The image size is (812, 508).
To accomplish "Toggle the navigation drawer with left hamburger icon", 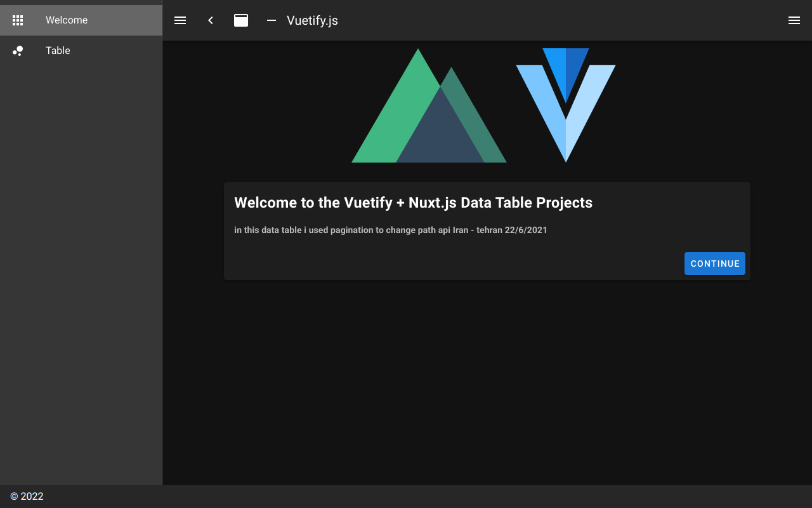I will click(x=180, y=20).
